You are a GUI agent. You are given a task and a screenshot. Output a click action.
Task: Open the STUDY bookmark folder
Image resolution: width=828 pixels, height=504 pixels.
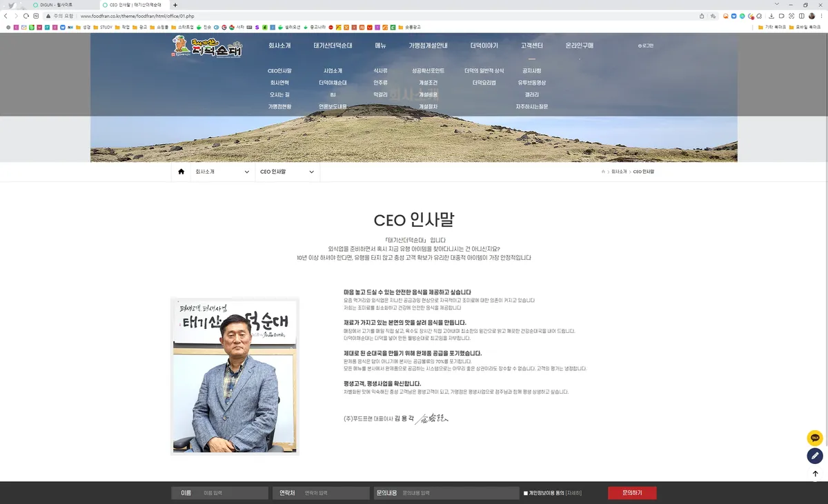coord(102,27)
